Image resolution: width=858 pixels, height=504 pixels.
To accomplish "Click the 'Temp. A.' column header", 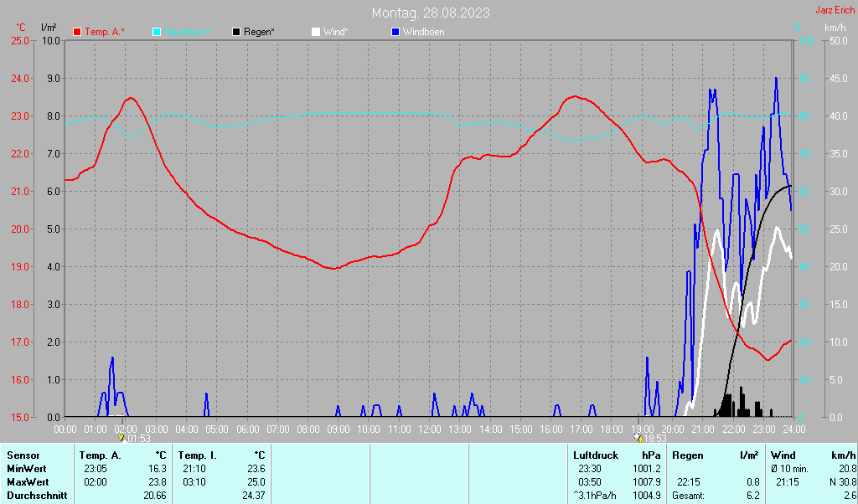I will click(x=101, y=455).
